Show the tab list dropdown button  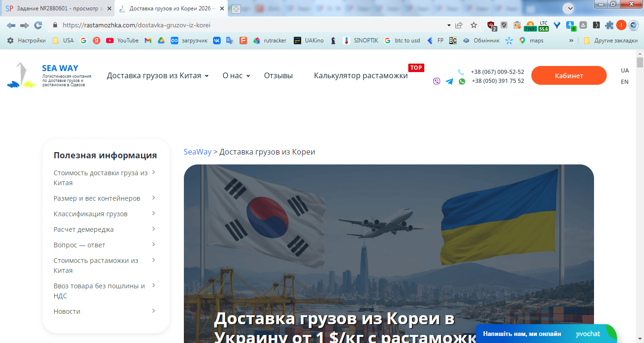point(568,8)
